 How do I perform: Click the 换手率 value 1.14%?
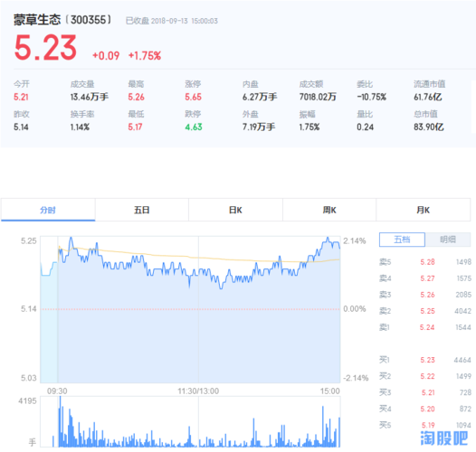80,127
